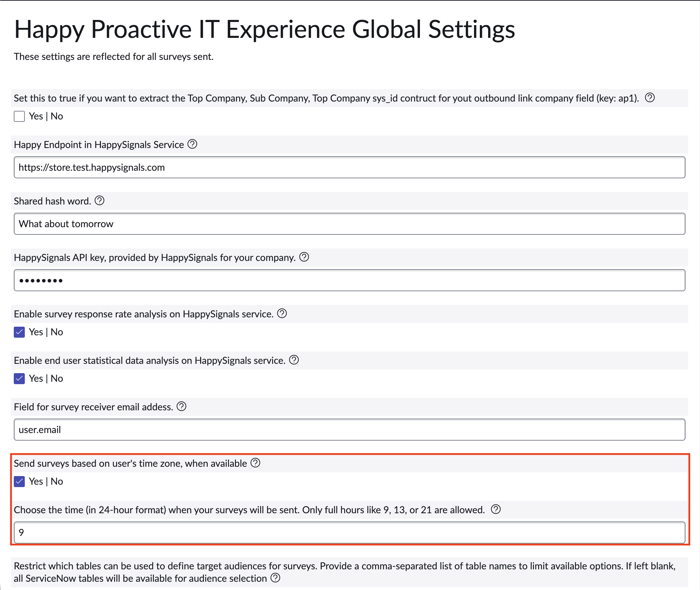Click the survey send hour field showing 9
700x590 pixels.
point(349,533)
